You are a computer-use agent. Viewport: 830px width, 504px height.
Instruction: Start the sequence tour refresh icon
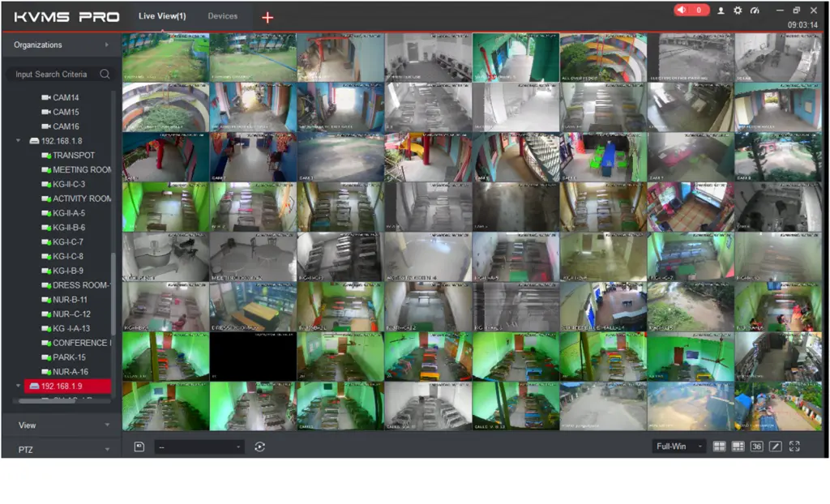pos(259,446)
